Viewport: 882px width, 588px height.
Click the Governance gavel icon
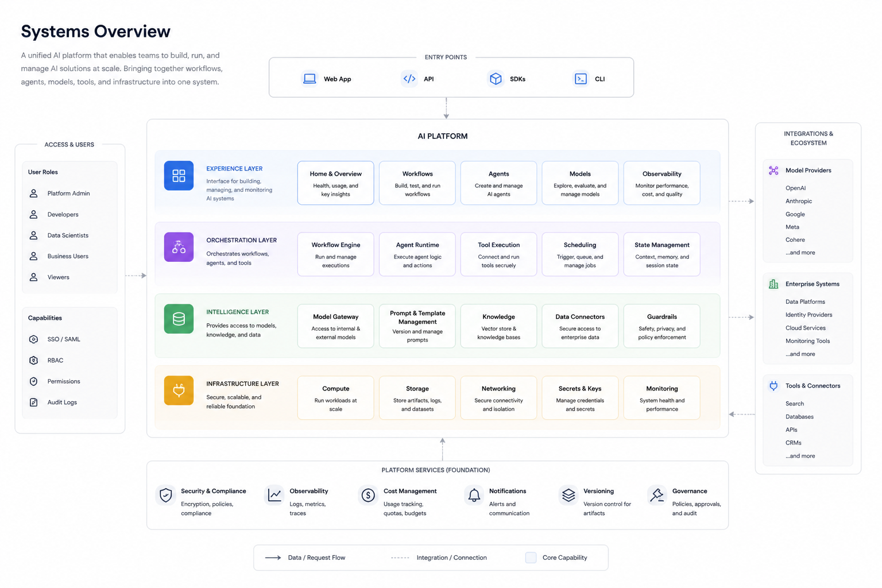tap(657, 495)
